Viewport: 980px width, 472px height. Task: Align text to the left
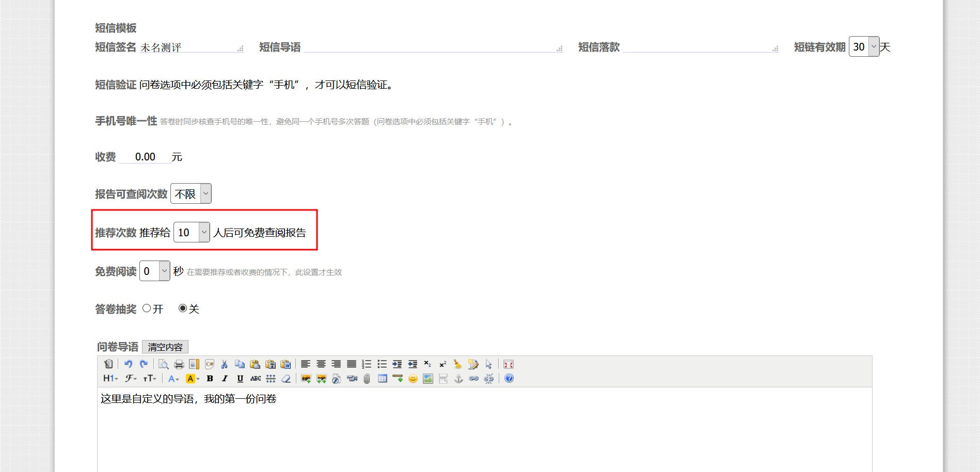306,364
